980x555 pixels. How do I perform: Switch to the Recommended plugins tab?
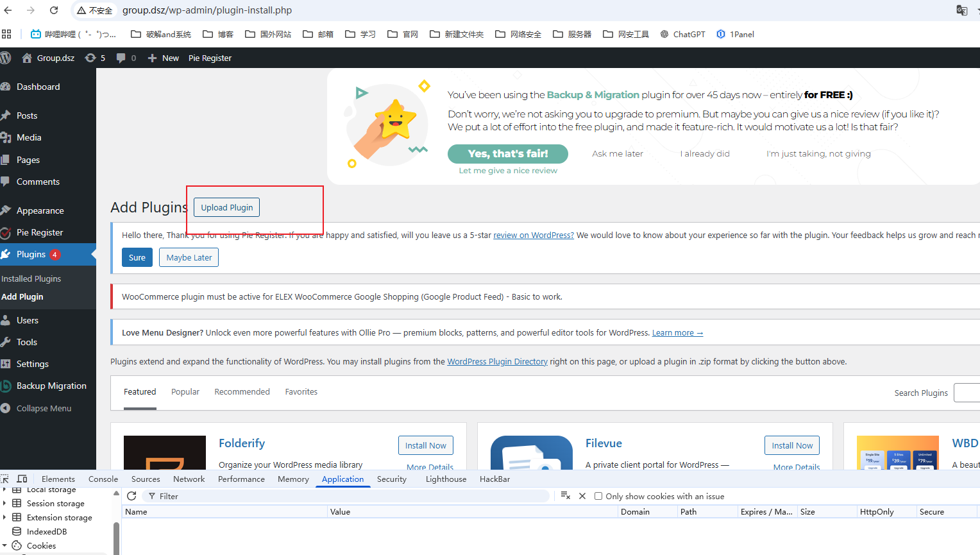(x=242, y=391)
